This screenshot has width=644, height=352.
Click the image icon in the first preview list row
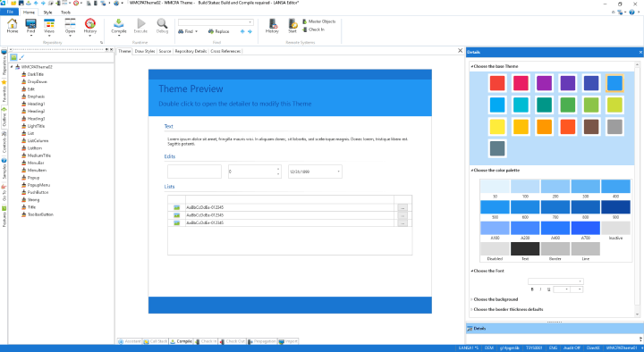[x=176, y=207]
